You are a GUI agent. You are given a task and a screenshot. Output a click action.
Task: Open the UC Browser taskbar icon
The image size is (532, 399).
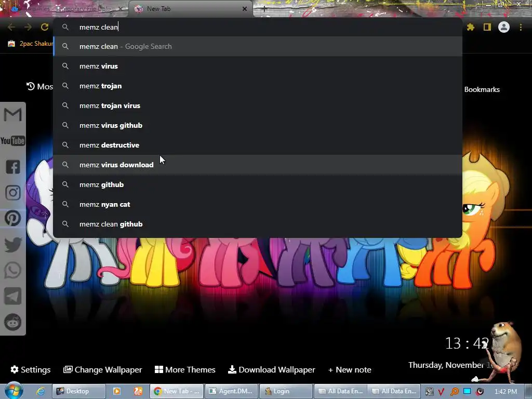(x=138, y=391)
